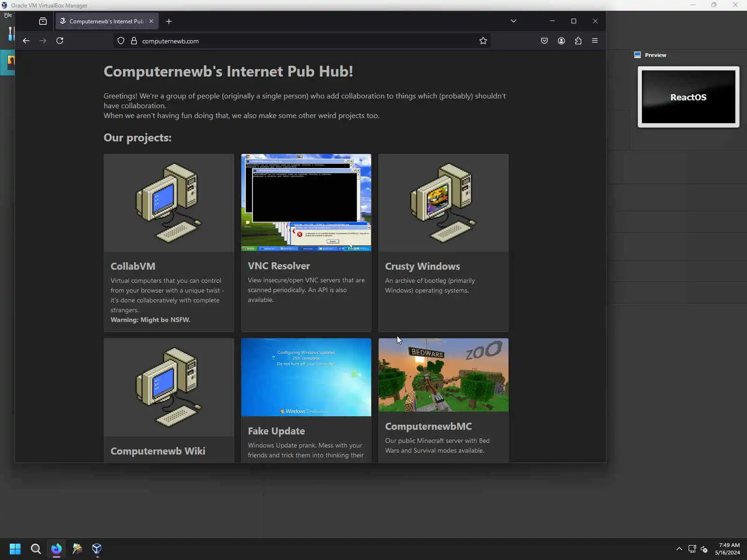Switch to Firefox Nightly on the taskbar

[56, 549]
